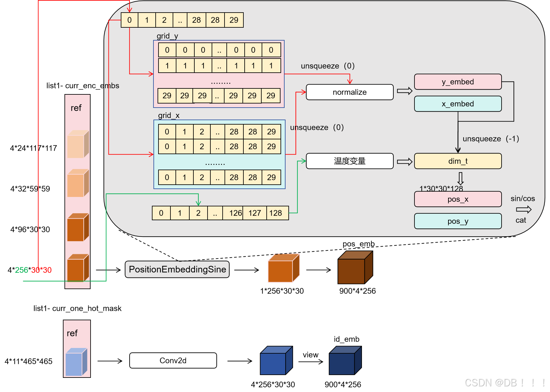Expand the grid_x matrix panel
550x392 pixels.
(219, 154)
